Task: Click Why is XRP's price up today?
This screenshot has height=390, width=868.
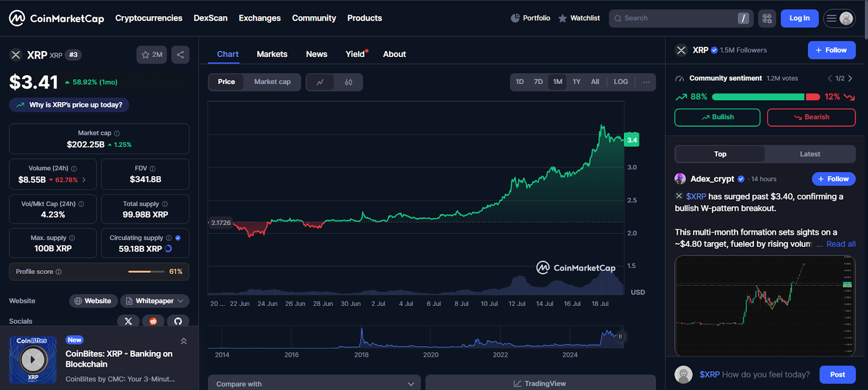Action: point(69,105)
